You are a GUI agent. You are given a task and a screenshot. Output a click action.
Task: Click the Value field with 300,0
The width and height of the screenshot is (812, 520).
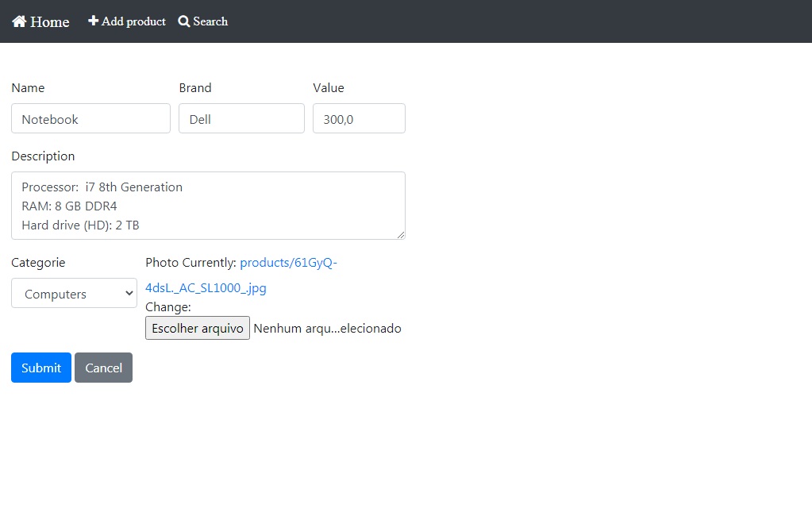[359, 117]
